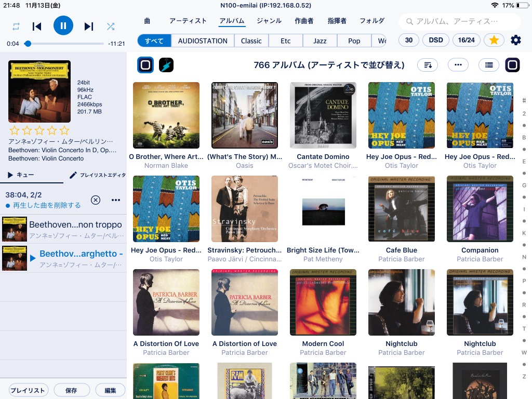532x399 pixels.
Task: Filter albums by Jazz genre
Action: 320,41
